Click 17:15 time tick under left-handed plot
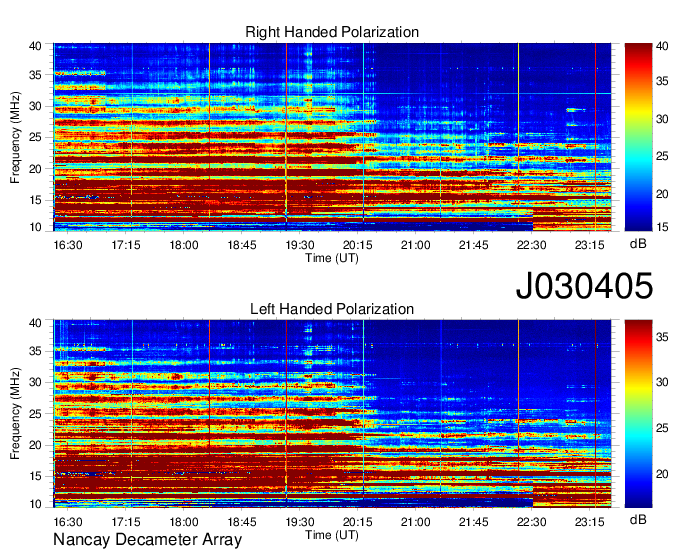This screenshot has height=552, width=680. pyautogui.click(x=126, y=521)
